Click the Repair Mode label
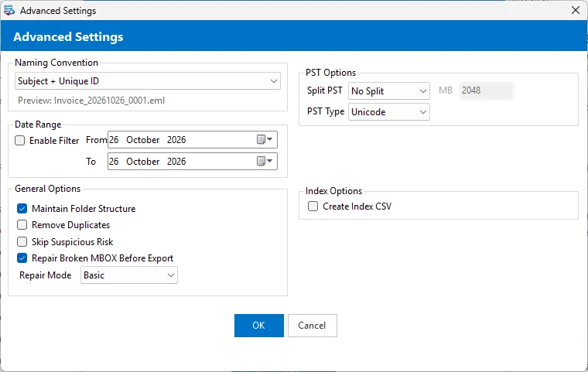 pyautogui.click(x=46, y=275)
